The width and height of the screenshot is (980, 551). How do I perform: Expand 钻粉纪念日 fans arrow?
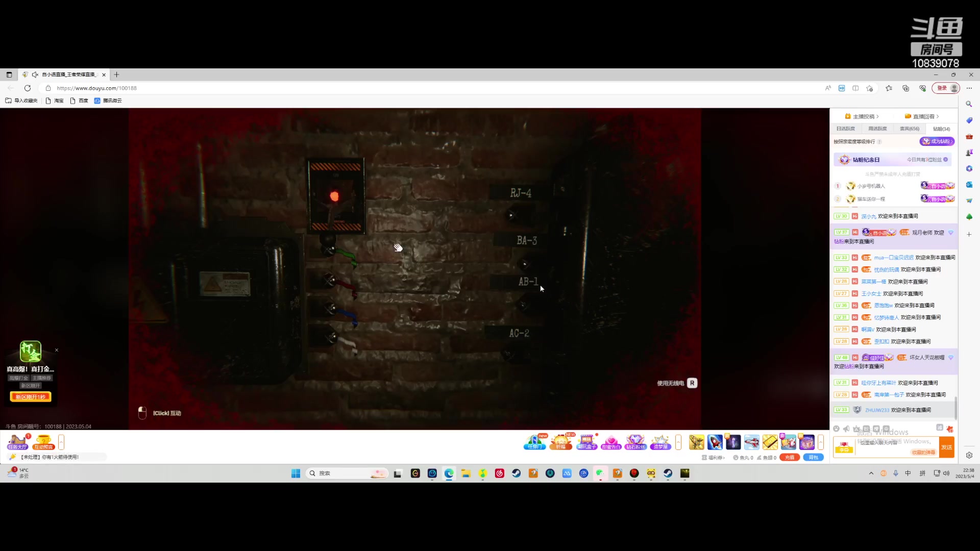946,160
